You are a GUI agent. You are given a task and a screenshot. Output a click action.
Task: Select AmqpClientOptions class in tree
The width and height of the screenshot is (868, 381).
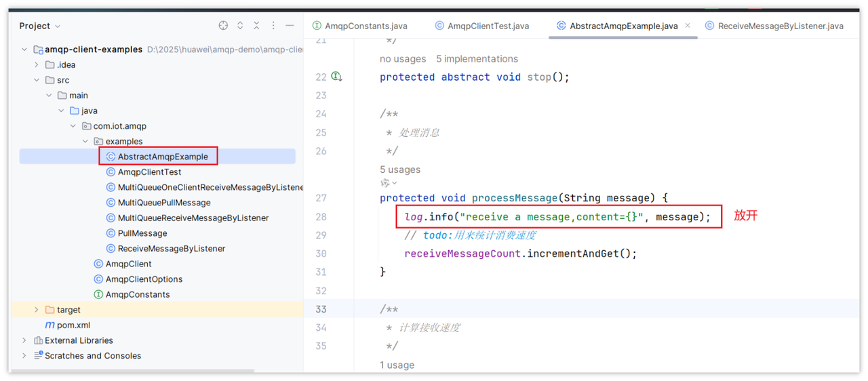click(144, 279)
